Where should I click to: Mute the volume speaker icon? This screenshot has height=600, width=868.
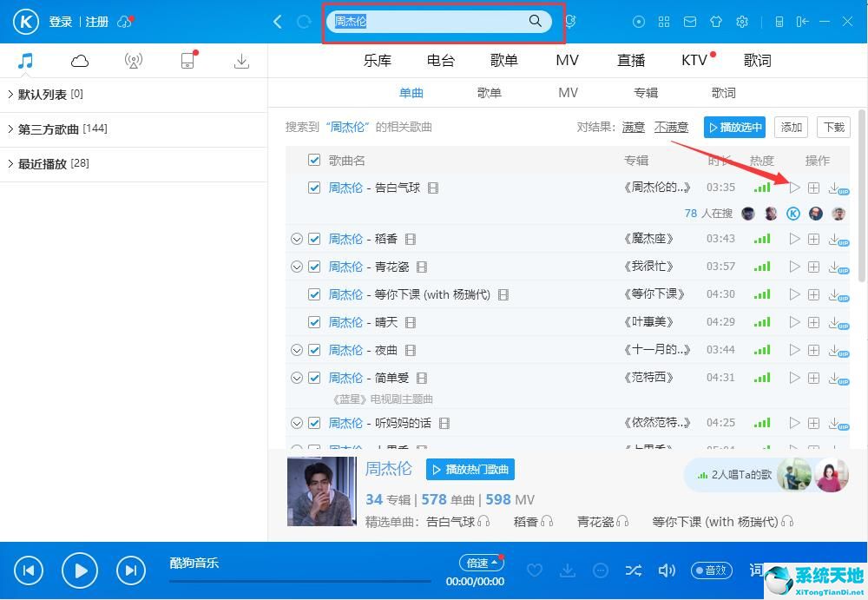coord(667,570)
